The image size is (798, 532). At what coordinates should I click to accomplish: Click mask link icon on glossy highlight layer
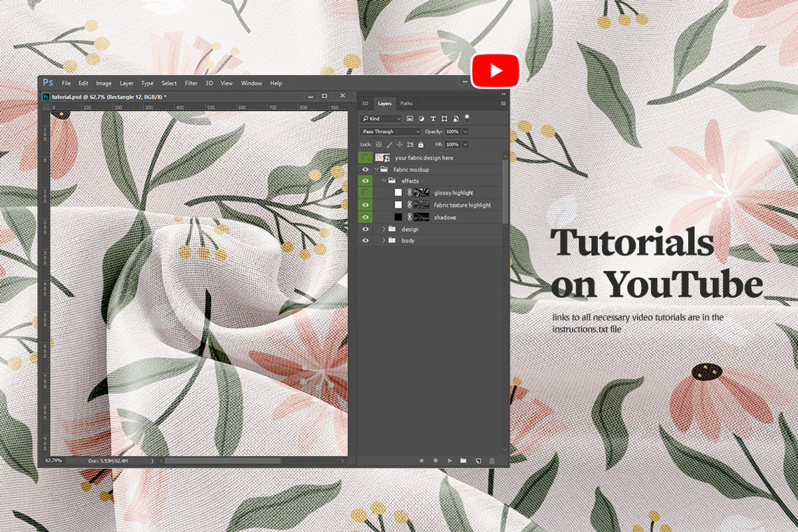click(x=410, y=193)
